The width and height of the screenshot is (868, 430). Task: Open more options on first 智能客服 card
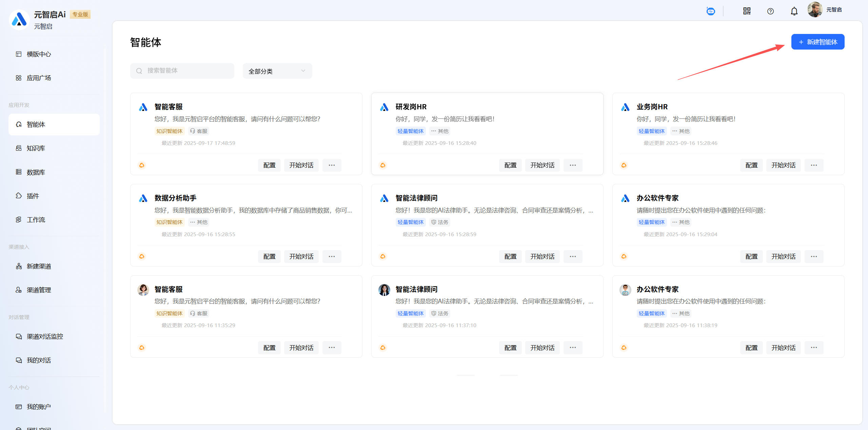[332, 165]
